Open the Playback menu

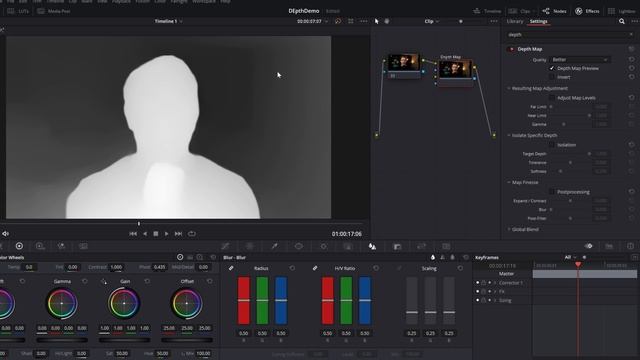121,2
